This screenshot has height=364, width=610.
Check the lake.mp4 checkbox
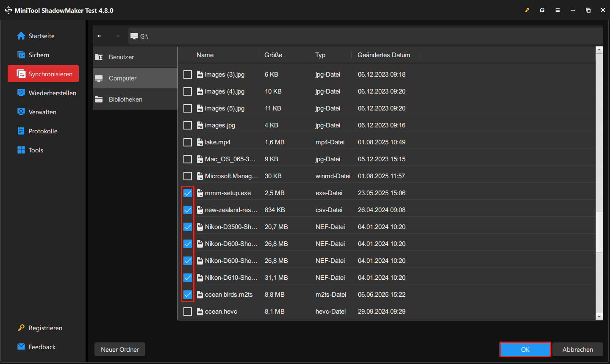click(188, 142)
